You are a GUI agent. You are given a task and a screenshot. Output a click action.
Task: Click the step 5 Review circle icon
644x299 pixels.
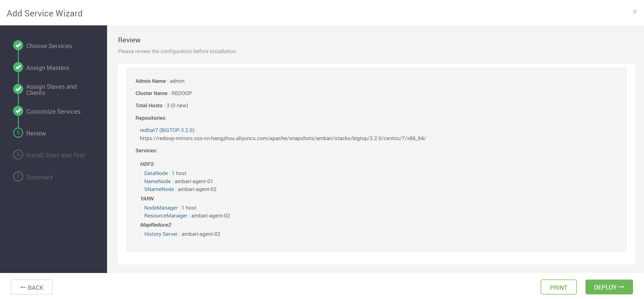(x=18, y=133)
